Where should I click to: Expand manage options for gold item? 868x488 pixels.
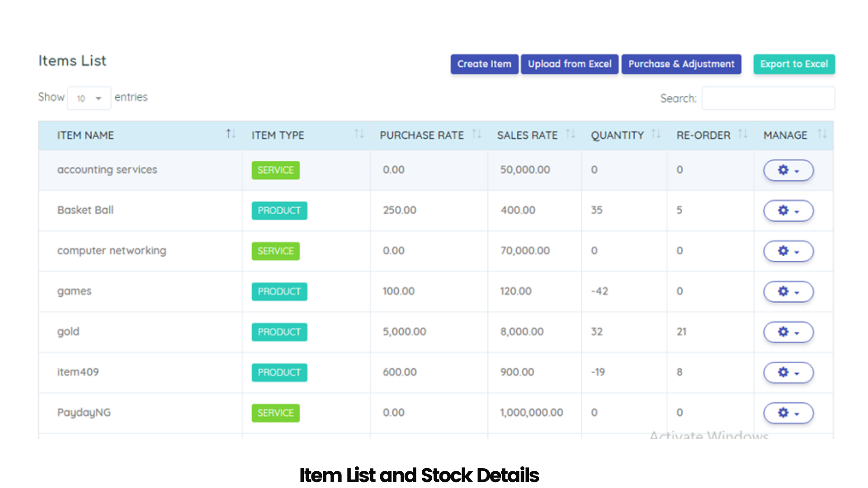tap(788, 332)
